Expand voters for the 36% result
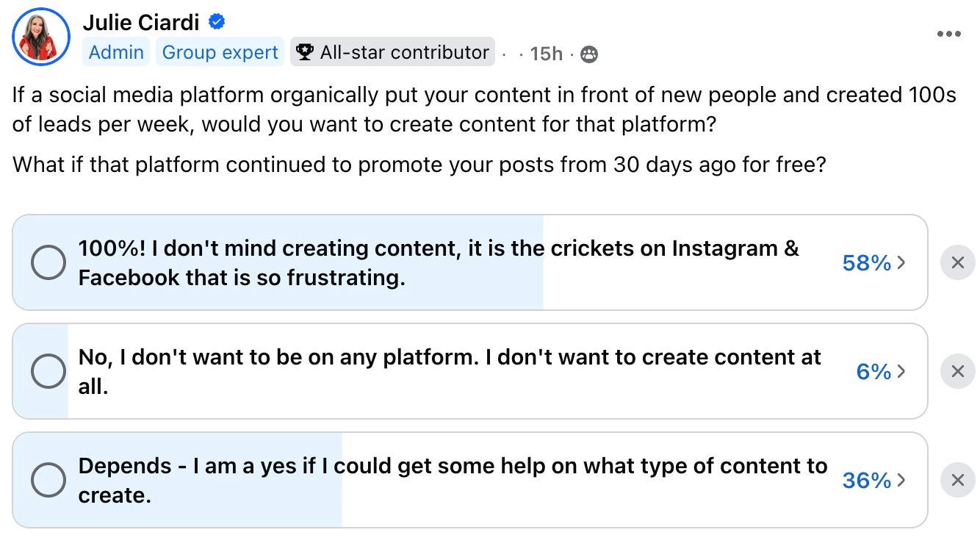980x538 pixels. 873,481
